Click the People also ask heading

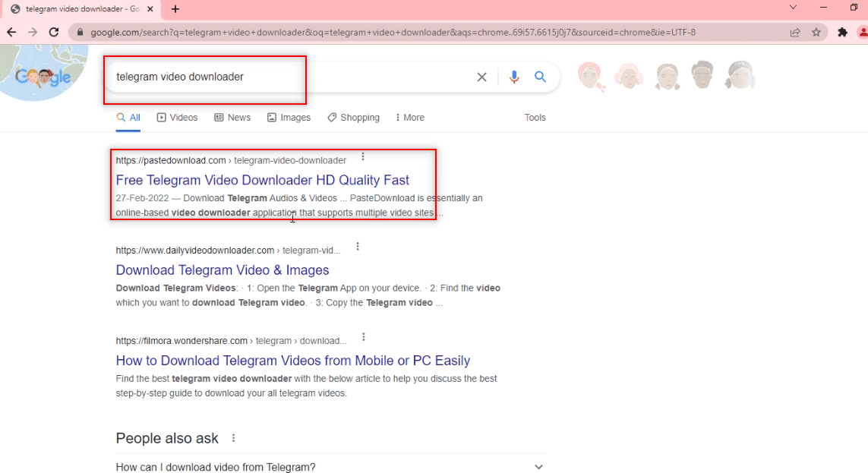pyautogui.click(x=167, y=438)
